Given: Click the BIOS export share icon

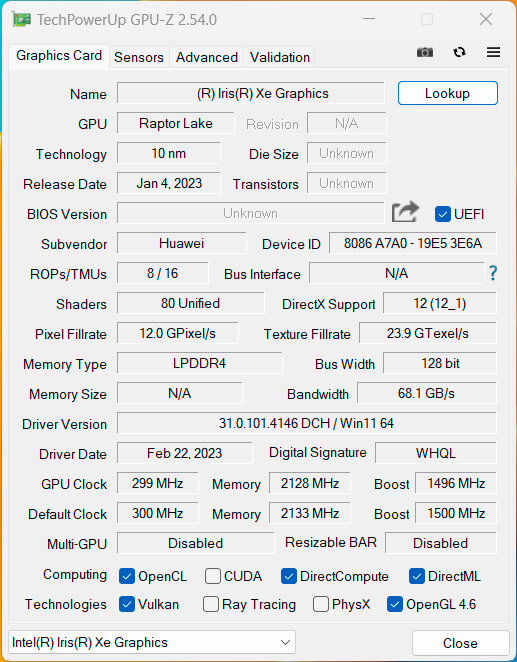Looking at the screenshot, I should (405, 212).
